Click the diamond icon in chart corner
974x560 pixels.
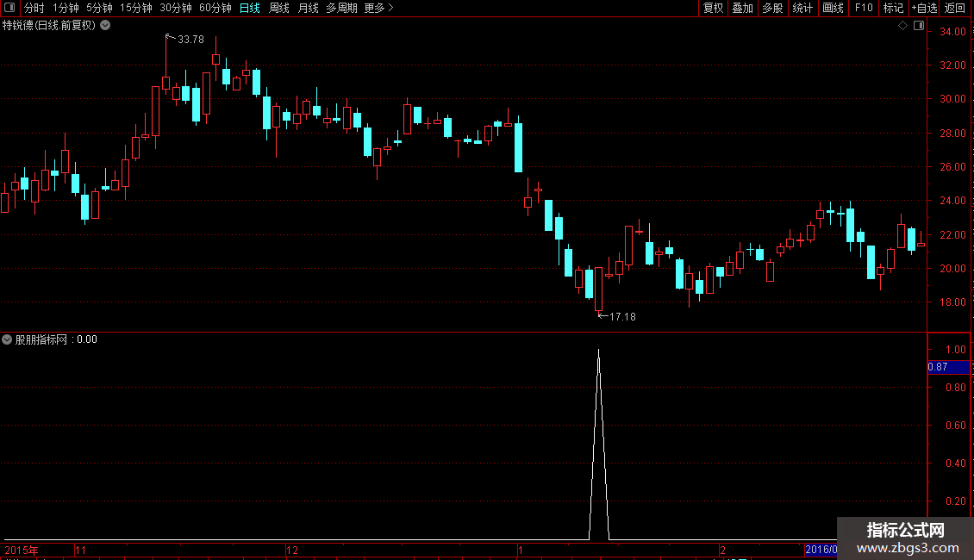tap(903, 26)
